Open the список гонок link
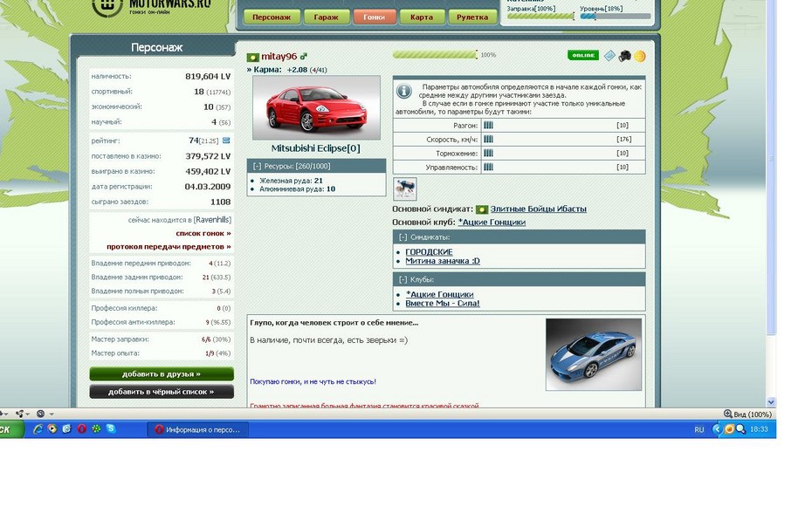The image size is (812, 507). 203,233
